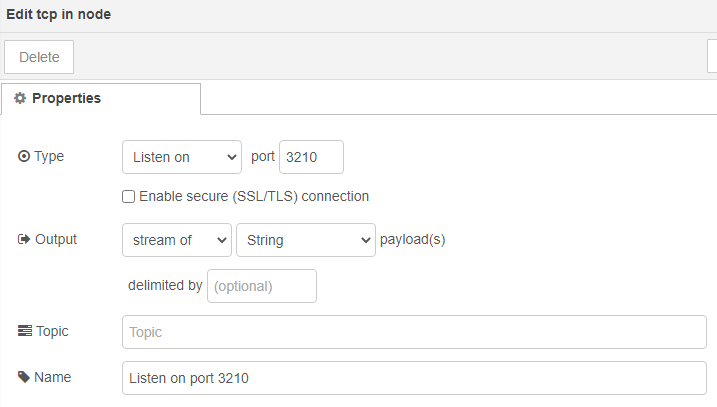
Task: Switch to the Properties tab
Action: (x=101, y=99)
